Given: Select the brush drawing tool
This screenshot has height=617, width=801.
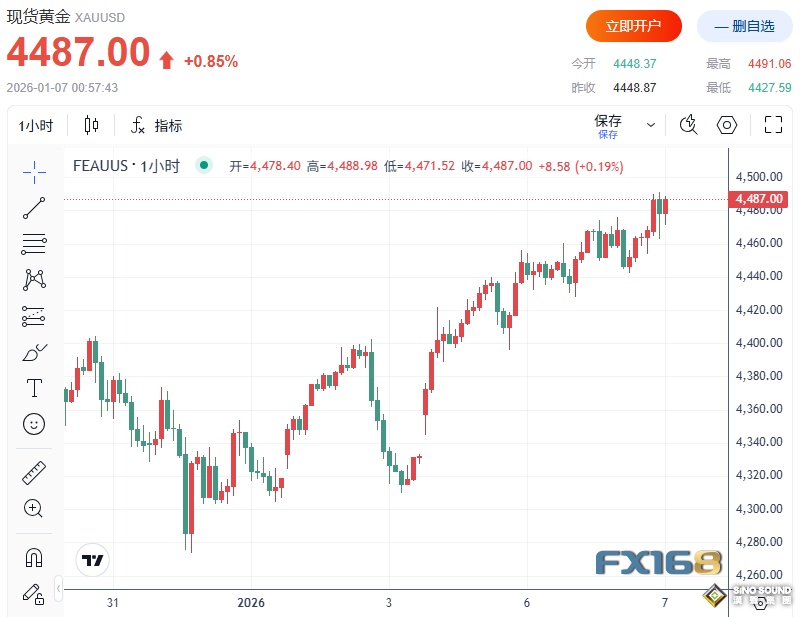Looking at the screenshot, I should pyautogui.click(x=34, y=352).
